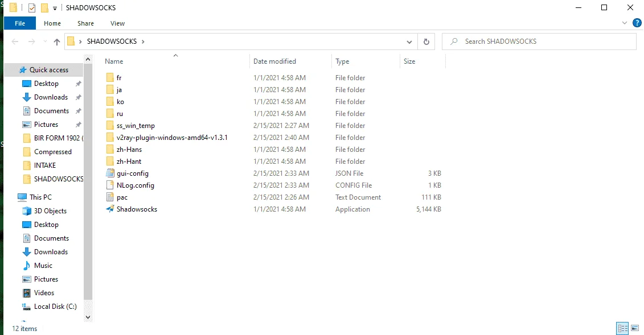Open the fr folder icon

[x=110, y=77]
